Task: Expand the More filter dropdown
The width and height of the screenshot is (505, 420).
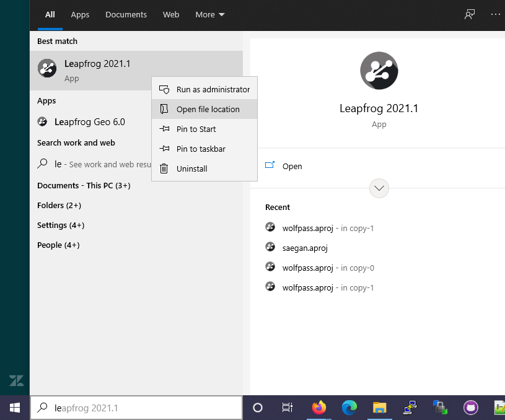Action: coord(210,15)
